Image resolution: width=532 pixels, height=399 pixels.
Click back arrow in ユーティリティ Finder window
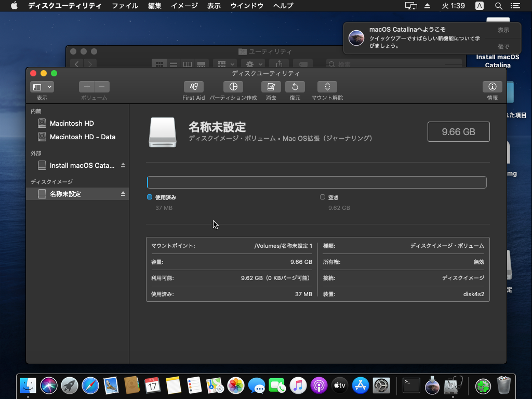pyautogui.click(x=77, y=64)
